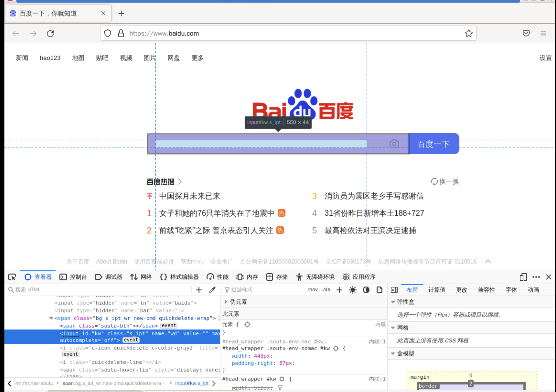Activate the element picker tool
Screen dimensions: 556x392
pos(12,277)
